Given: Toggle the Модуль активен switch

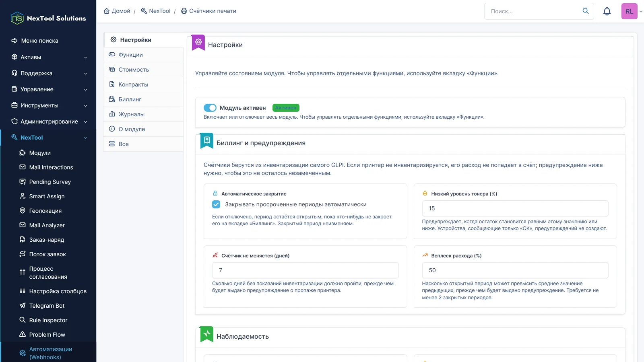Looking at the screenshot, I should [x=210, y=108].
